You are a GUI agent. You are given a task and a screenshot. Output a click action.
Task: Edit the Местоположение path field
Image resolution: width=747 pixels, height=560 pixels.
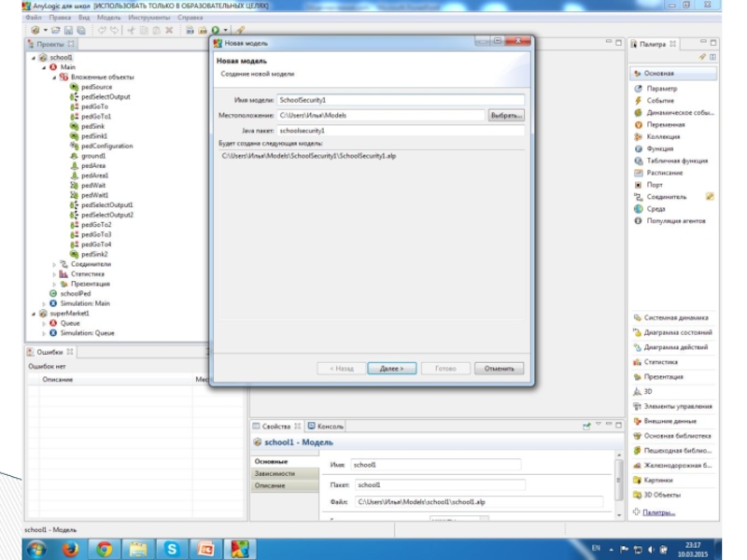click(x=381, y=115)
